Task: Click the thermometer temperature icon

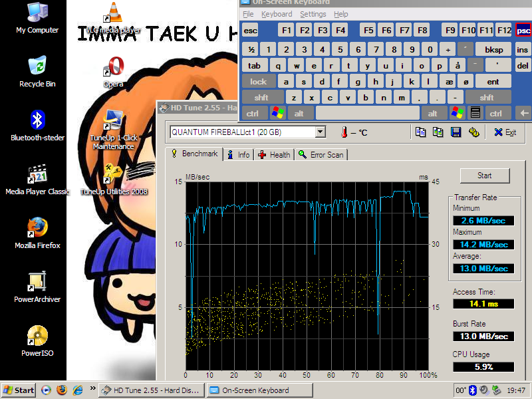Action: [344, 132]
